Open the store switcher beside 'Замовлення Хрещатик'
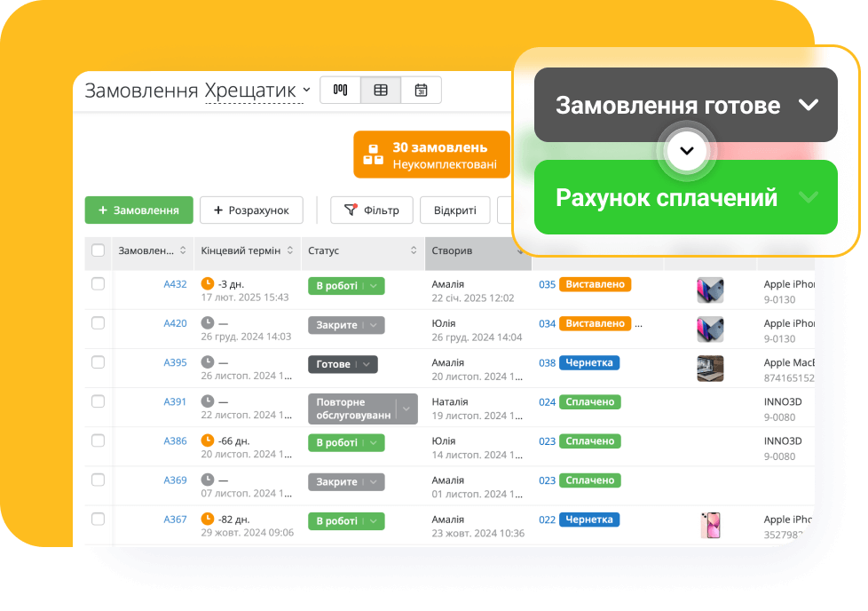 [x=306, y=90]
